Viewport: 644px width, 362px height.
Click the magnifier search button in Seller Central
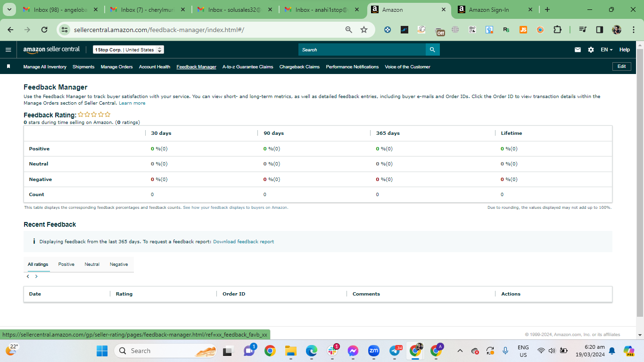[433, 49]
